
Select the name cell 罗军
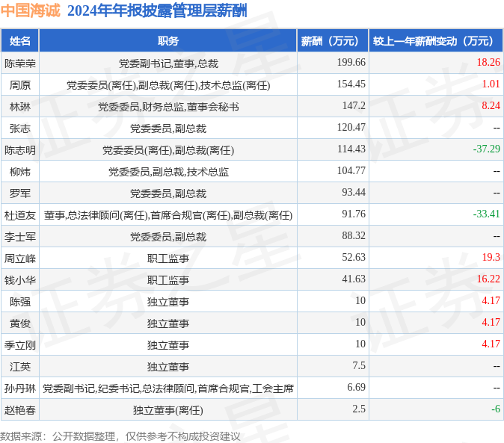click(x=20, y=193)
